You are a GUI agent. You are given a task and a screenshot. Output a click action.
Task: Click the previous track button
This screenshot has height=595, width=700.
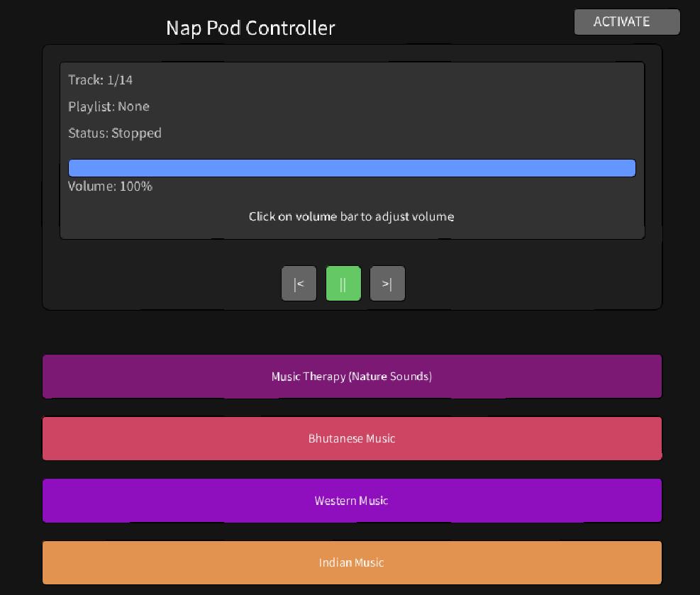tap(299, 284)
